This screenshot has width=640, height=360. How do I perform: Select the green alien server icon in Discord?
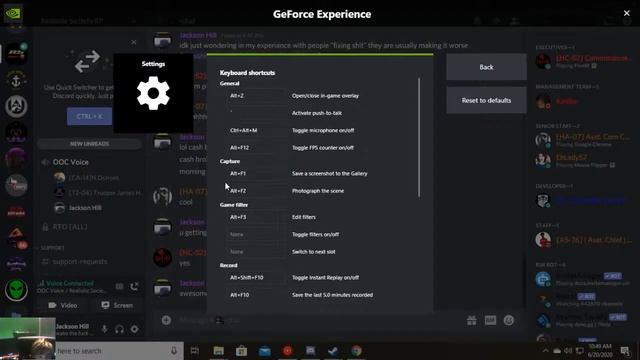tap(16, 290)
